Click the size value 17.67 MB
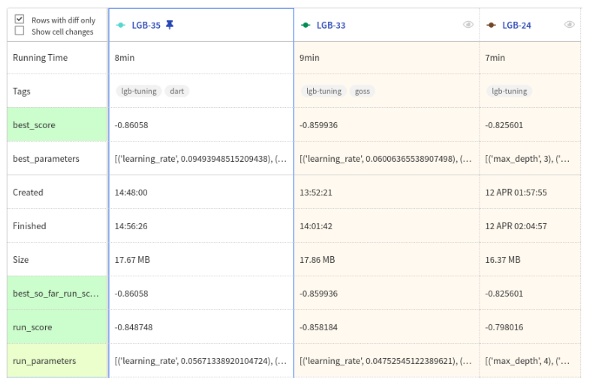Screen dimensions: 604x390 [132, 260]
